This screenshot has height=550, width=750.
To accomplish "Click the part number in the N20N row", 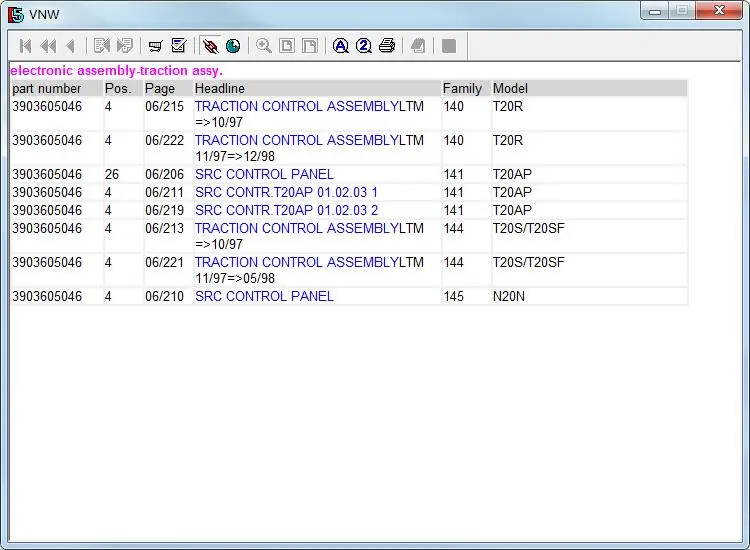I will [47, 297].
